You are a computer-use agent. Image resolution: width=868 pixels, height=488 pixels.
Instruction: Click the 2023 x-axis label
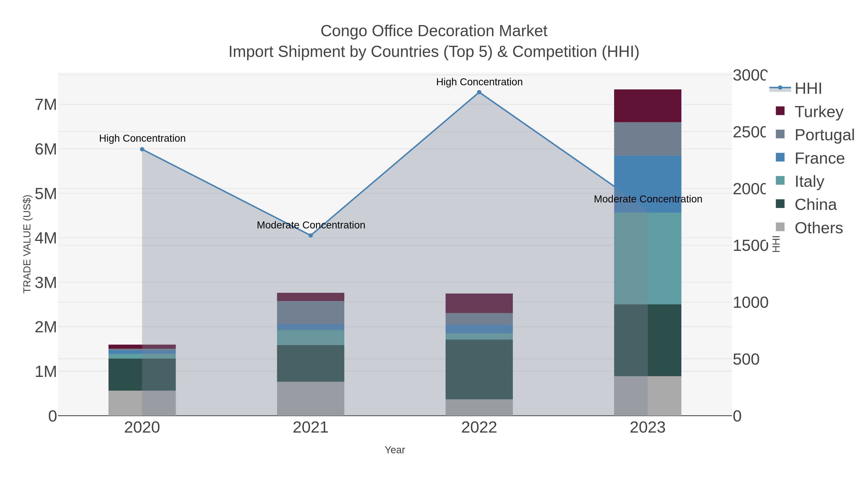pos(648,428)
